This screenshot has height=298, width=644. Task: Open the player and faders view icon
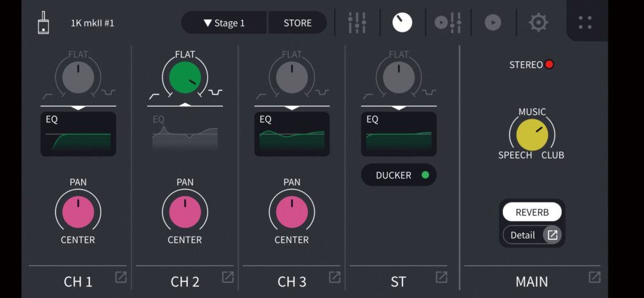(448, 23)
